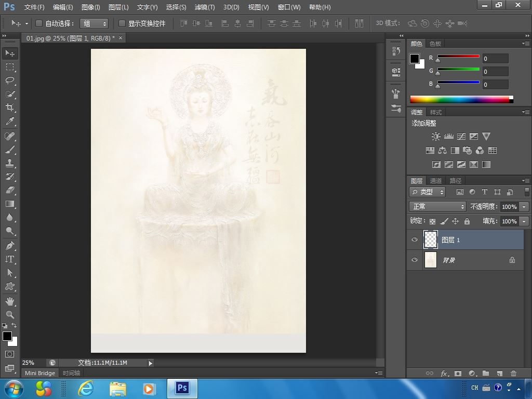Switch to the 色板 tab

435,44
